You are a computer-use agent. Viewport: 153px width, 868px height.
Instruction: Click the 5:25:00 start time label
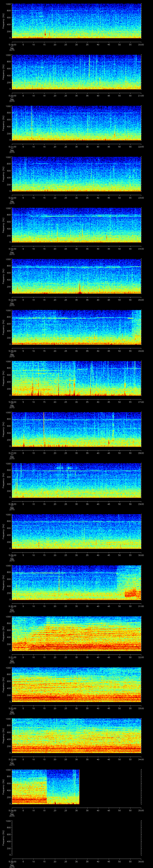click(x=12, y=351)
